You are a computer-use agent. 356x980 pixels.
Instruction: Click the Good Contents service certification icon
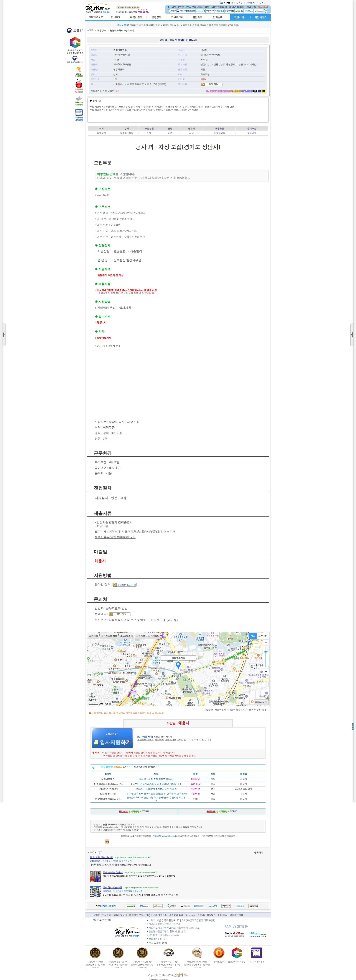coord(75,45)
